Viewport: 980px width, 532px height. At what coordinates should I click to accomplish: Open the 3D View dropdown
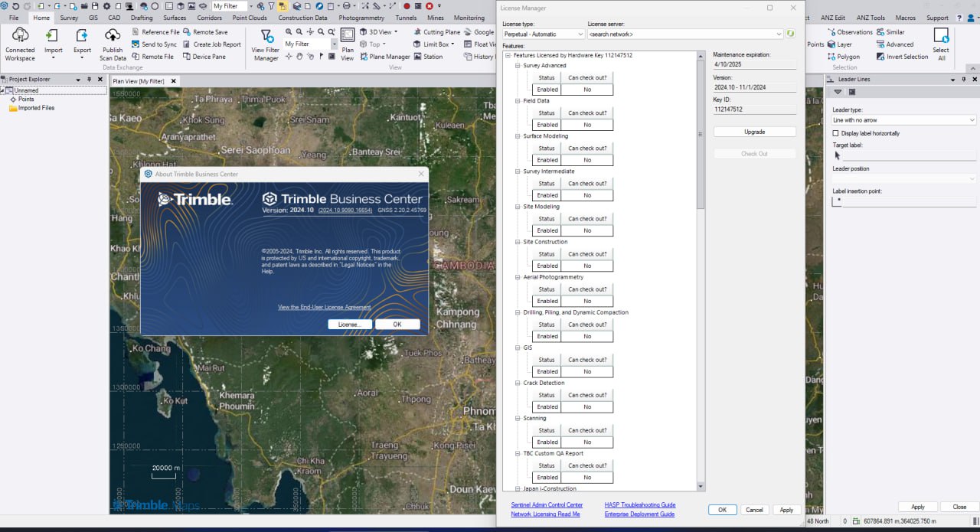[378, 32]
